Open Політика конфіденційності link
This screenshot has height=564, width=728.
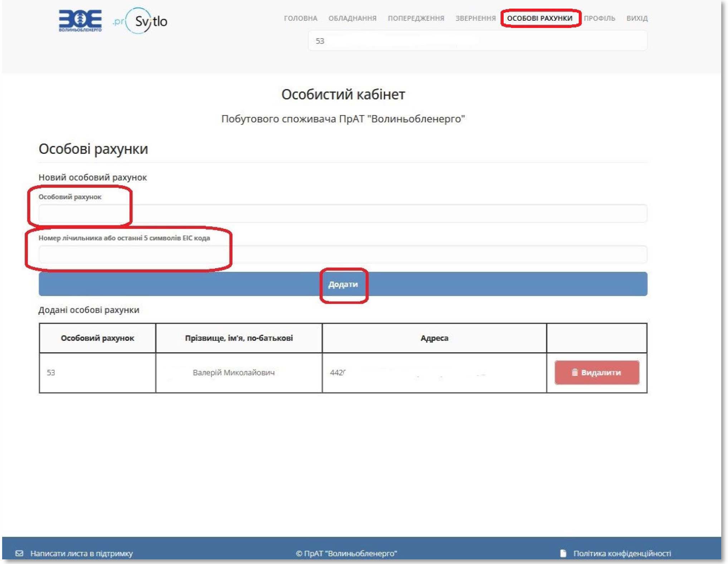[622, 553]
